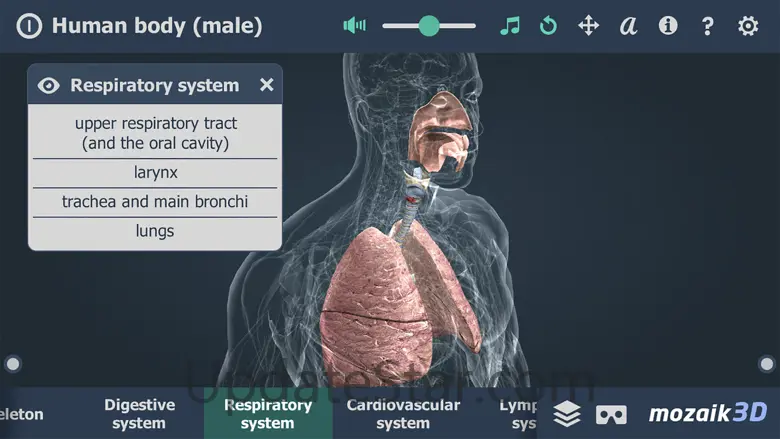Viewport: 780px width, 439px height.
Task: Select 'lungs' in the list
Action: 155,231
